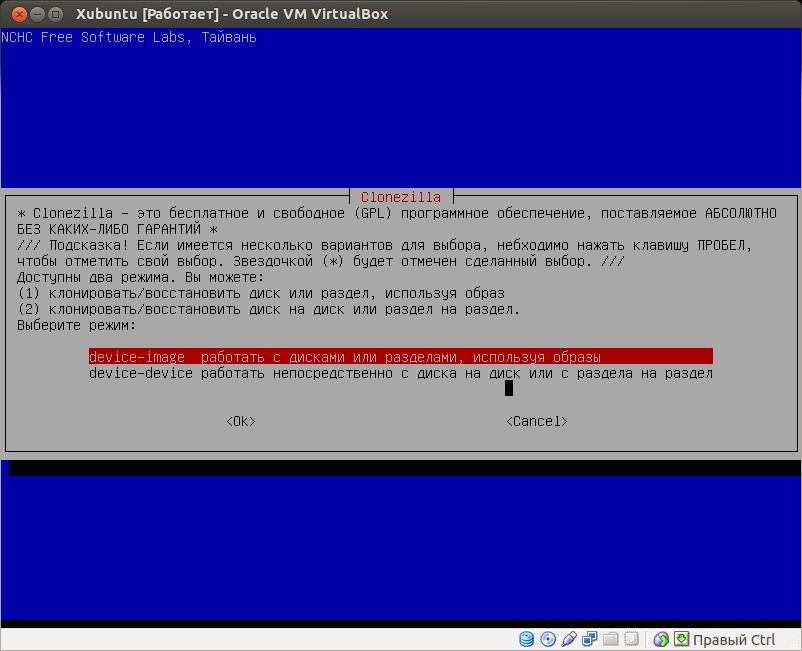Click the network adapters status icon
802x651 pixels.
tap(590, 639)
